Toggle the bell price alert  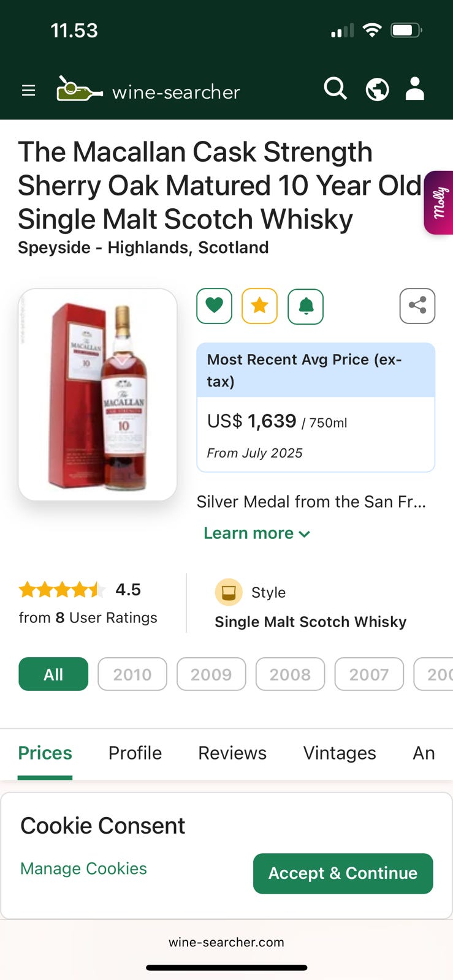305,306
